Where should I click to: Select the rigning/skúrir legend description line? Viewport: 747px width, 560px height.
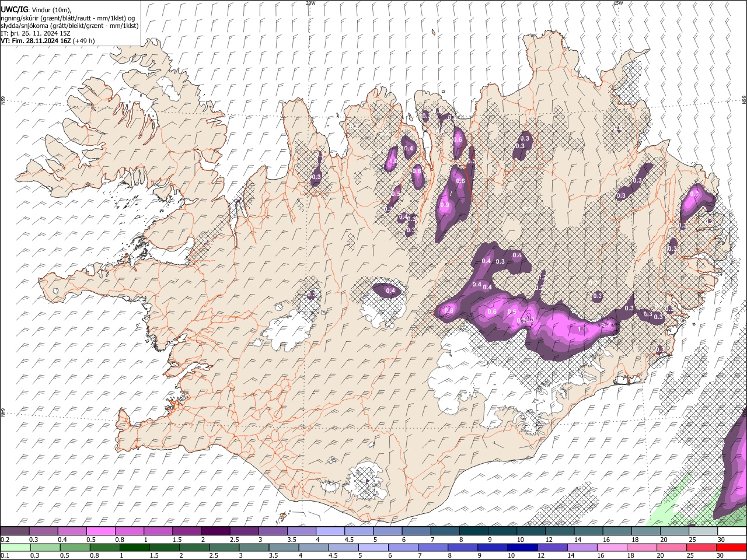point(67,17)
